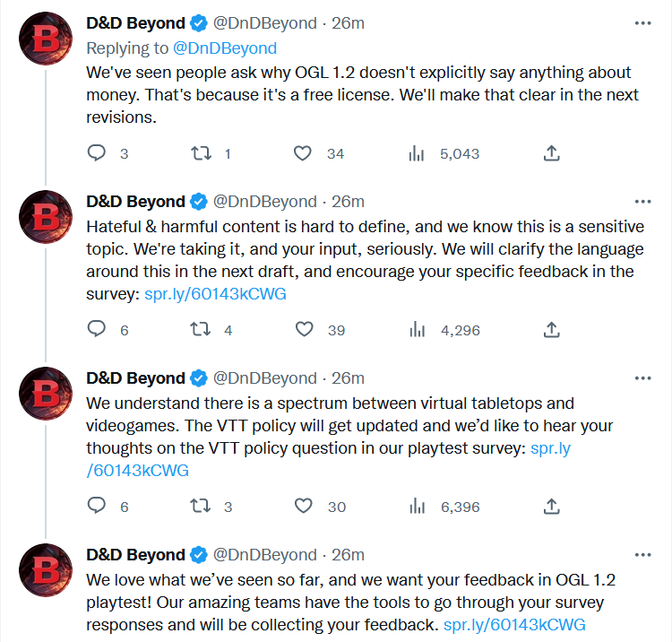
Task: Open more options on first tweet
Action: (642, 23)
